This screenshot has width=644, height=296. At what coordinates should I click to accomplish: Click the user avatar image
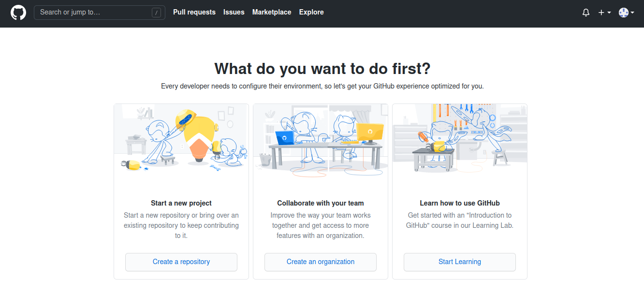[x=624, y=13]
